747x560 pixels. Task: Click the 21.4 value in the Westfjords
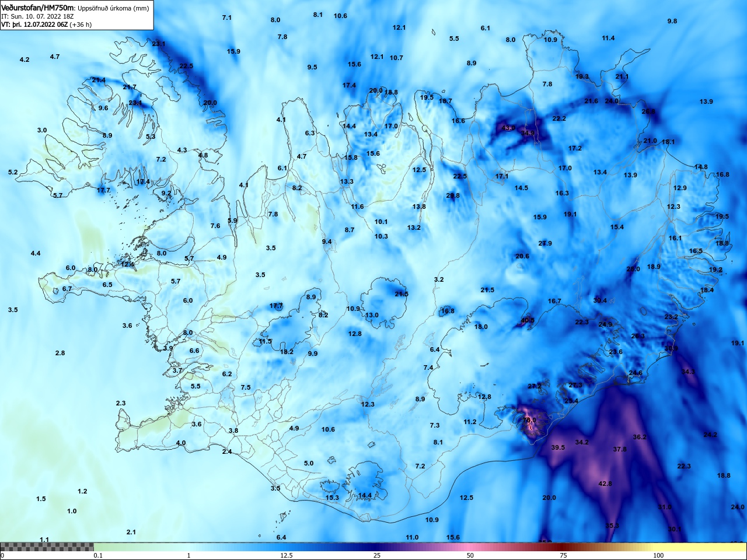click(99, 80)
